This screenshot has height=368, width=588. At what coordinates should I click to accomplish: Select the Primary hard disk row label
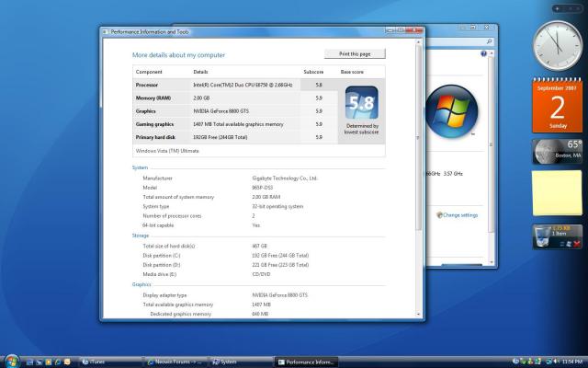[155, 137]
